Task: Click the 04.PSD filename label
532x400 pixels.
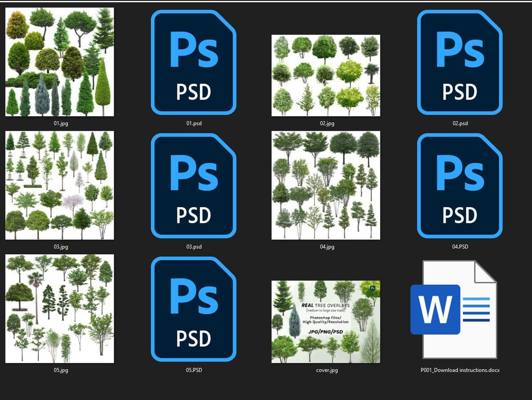Action: point(459,247)
